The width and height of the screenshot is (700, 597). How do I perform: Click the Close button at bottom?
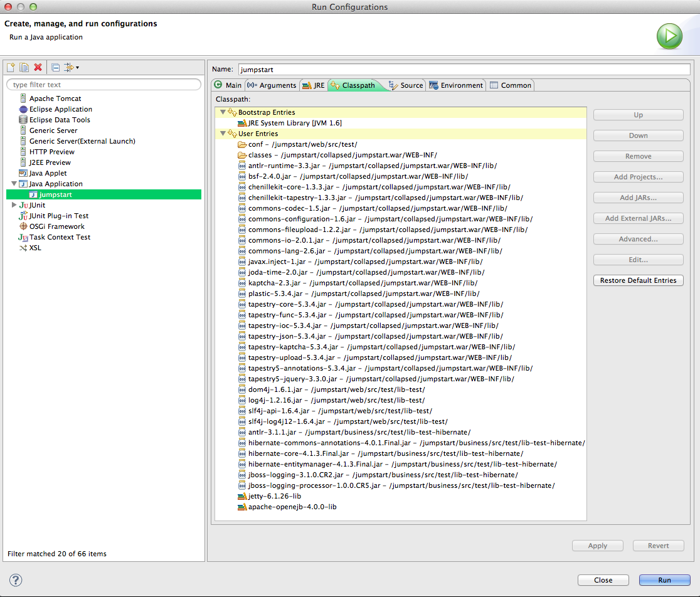[603, 580]
